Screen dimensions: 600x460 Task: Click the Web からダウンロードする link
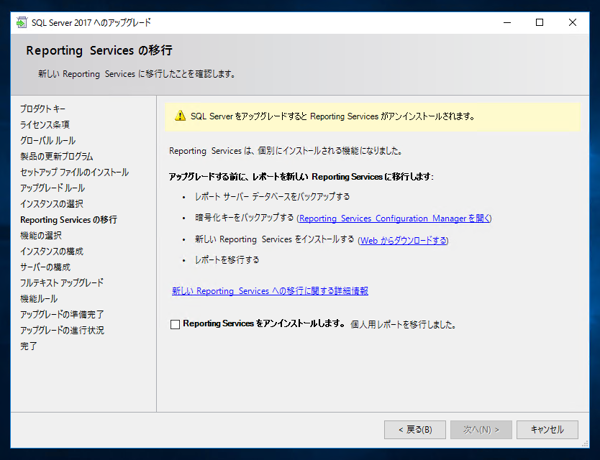click(403, 240)
